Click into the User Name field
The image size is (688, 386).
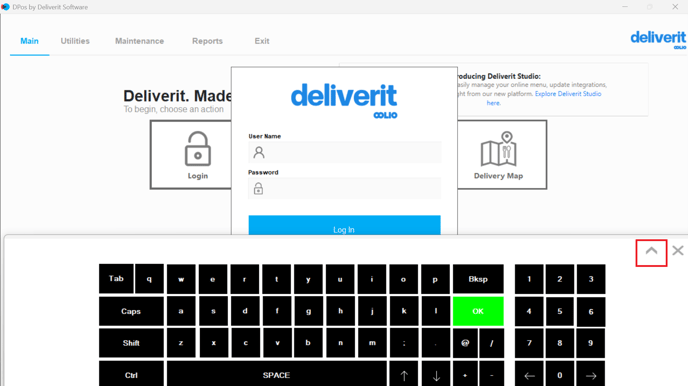344,152
